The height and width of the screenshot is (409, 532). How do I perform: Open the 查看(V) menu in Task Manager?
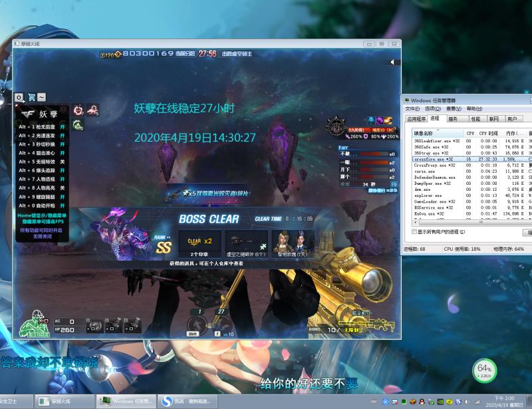(x=454, y=108)
